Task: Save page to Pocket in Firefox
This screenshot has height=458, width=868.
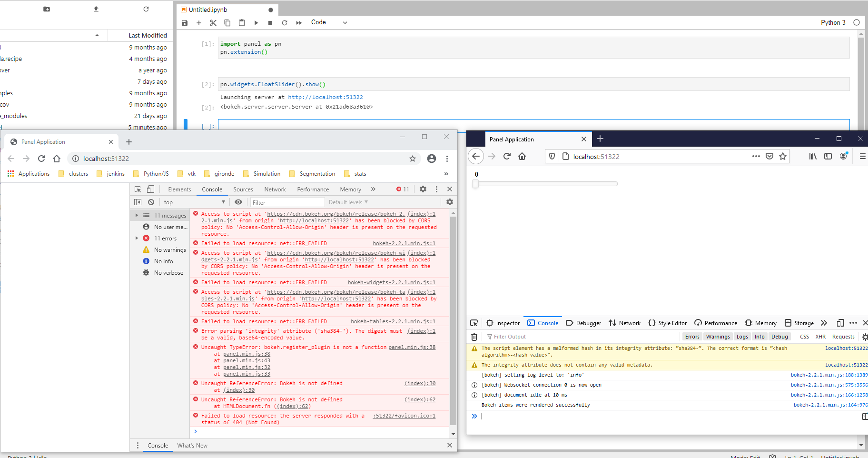Action: (x=769, y=156)
